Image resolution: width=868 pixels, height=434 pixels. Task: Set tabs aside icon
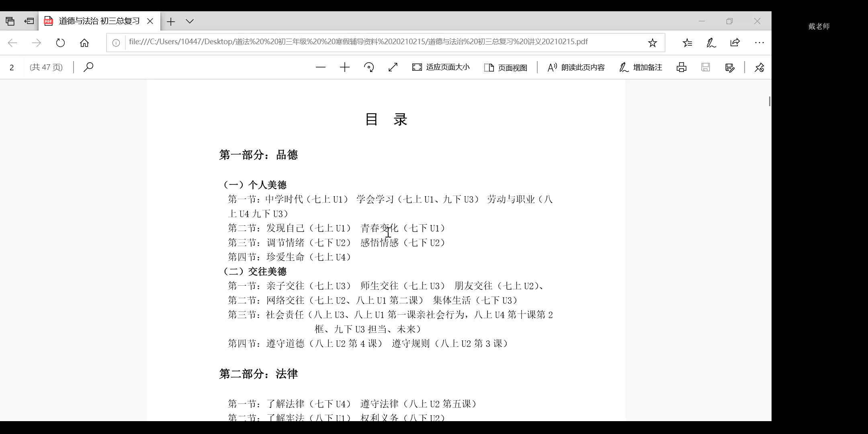[29, 21]
